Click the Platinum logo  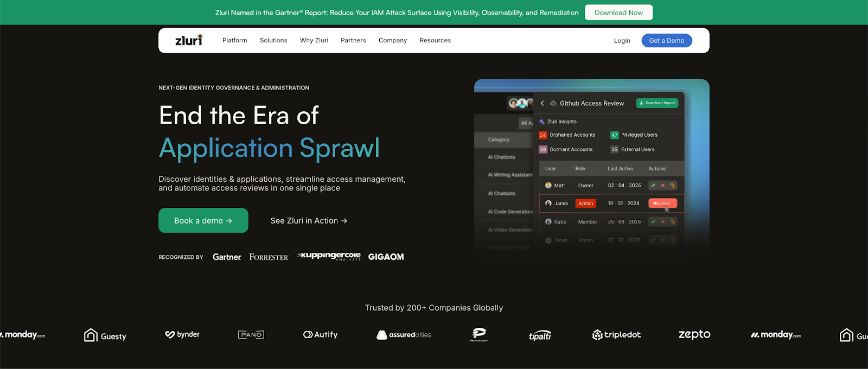478,335
